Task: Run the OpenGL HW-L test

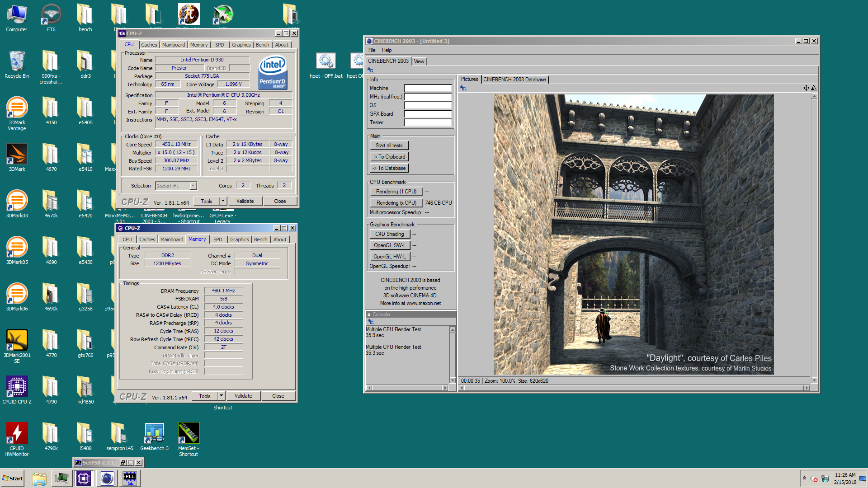Action: [390, 257]
